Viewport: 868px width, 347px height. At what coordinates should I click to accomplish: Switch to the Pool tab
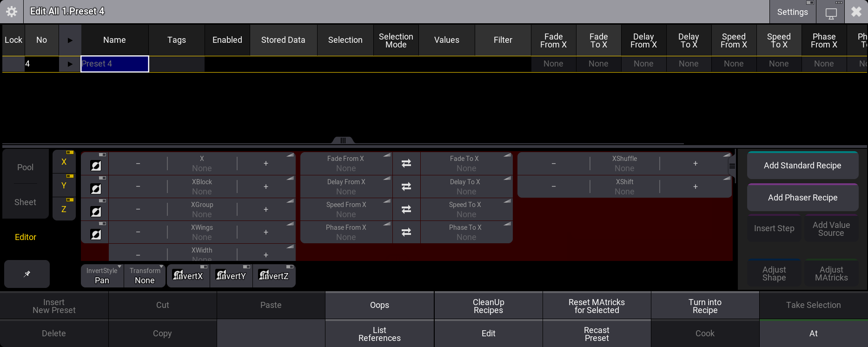(x=25, y=167)
